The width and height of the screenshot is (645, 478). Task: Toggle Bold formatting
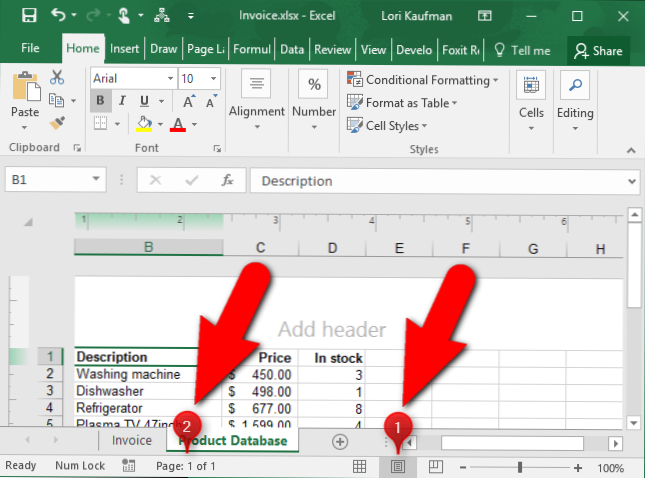[x=100, y=100]
